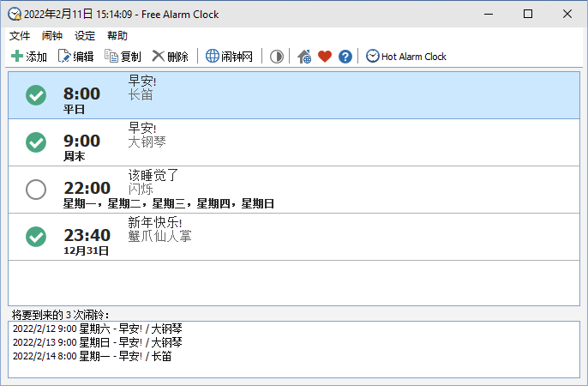Click the green plus 添加 (Add) icon
588x386 pixels.
click(17, 57)
